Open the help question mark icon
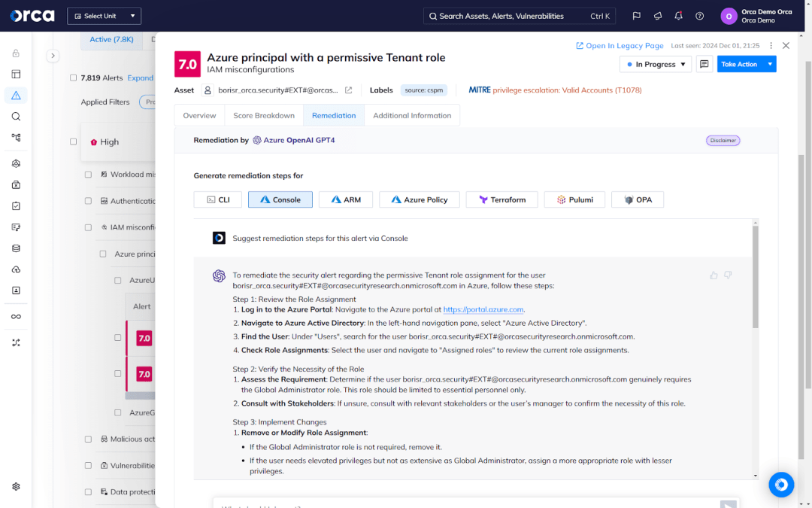Viewport: 812px width, 508px height. 700,16
